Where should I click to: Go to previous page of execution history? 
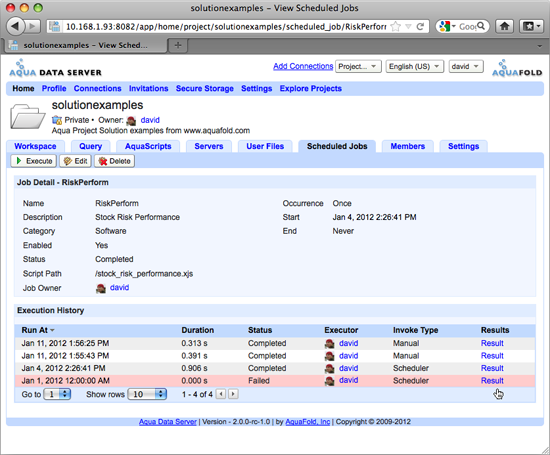[221, 394]
